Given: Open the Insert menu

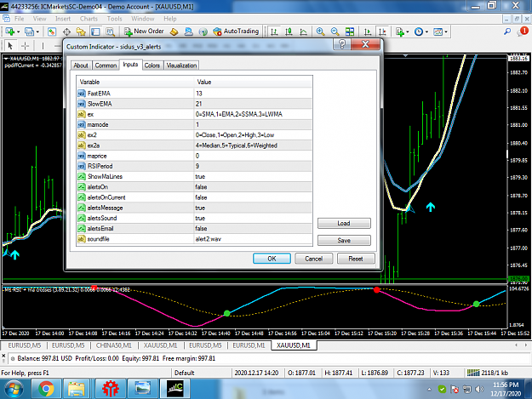Looking at the screenshot, I should [x=63, y=19].
